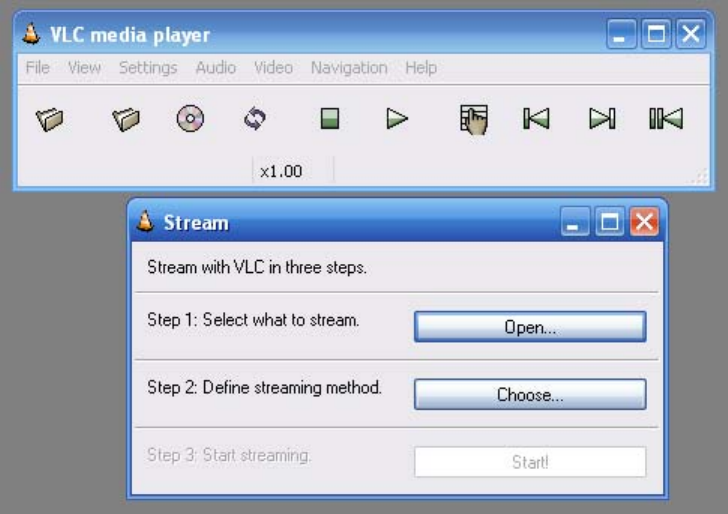This screenshot has width=728, height=514.
Task: Click the first open file folder icon
Action: pos(50,119)
